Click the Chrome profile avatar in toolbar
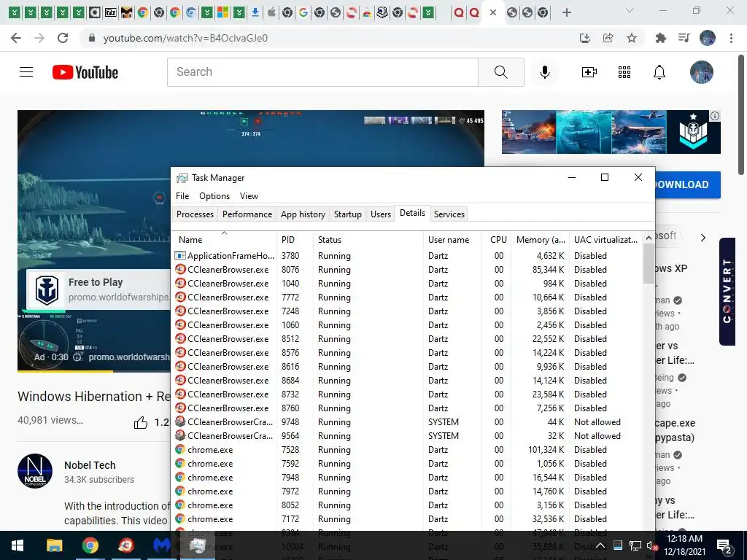 pyautogui.click(x=708, y=38)
